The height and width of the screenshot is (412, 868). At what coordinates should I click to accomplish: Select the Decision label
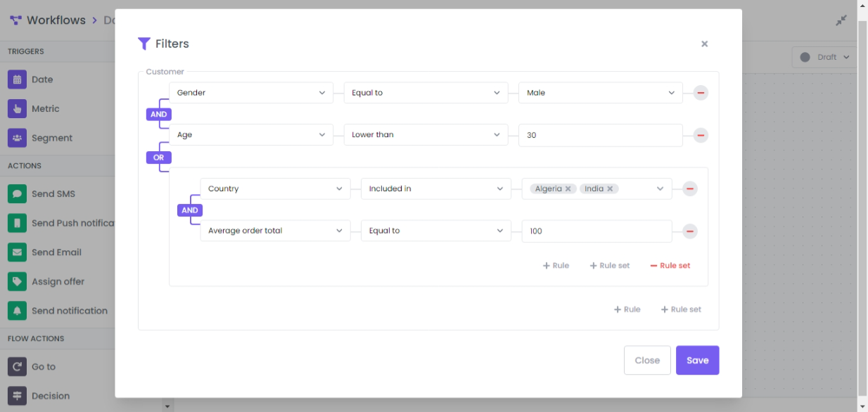pyautogui.click(x=51, y=396)
